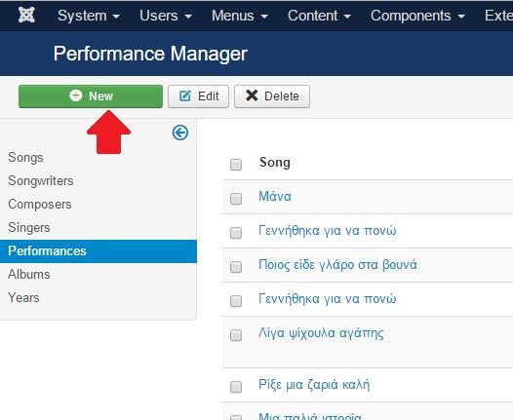Image resolution: width=513 pixels, height=420 pixels.
Task: Sort by the Song column header
Action: coord(275,163)
